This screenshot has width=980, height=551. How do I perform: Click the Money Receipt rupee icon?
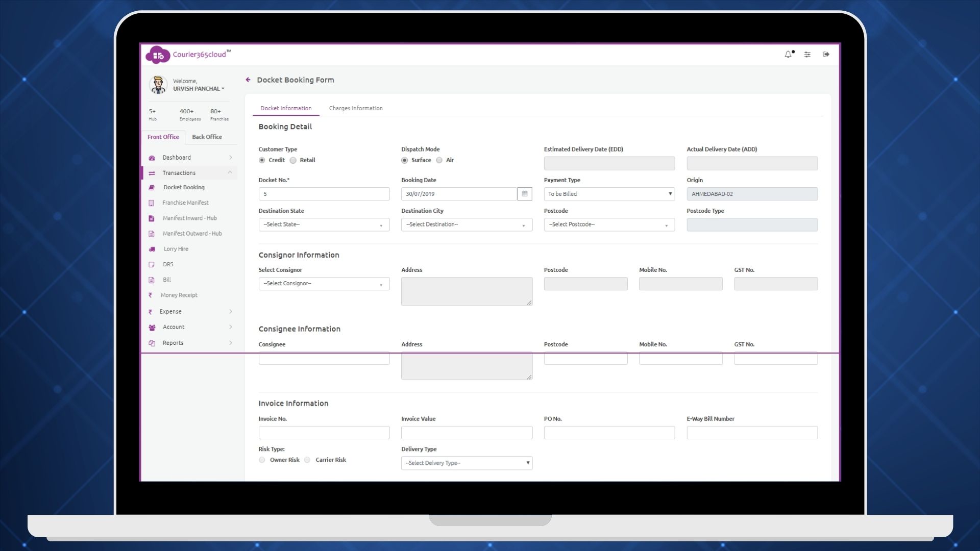(x=150, y=295)
